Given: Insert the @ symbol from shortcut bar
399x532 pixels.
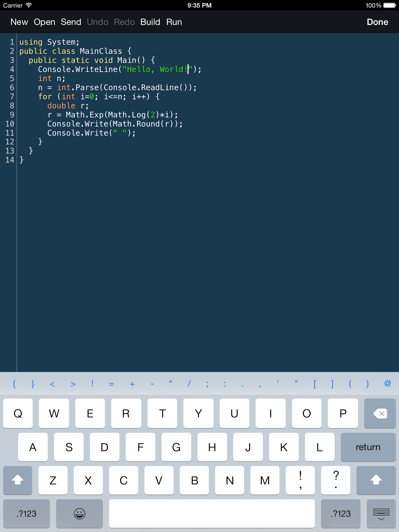Looking at the screenshot, I should coord(388,383).
